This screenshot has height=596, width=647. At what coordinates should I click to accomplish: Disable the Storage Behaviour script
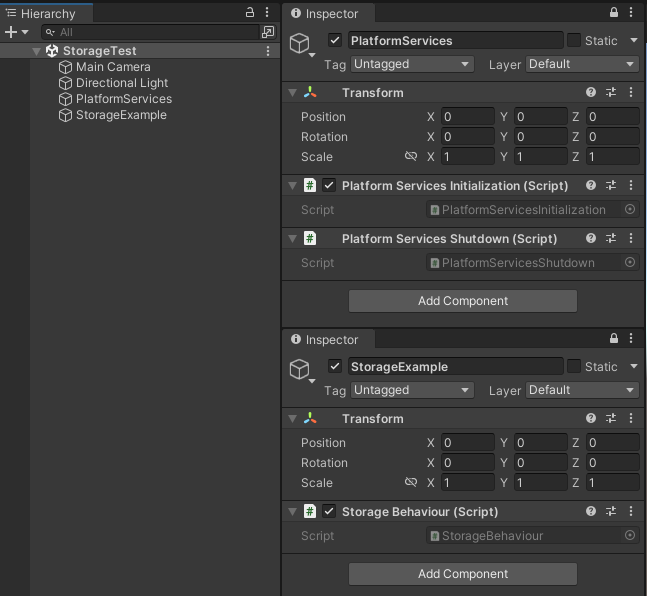[329, 511]
